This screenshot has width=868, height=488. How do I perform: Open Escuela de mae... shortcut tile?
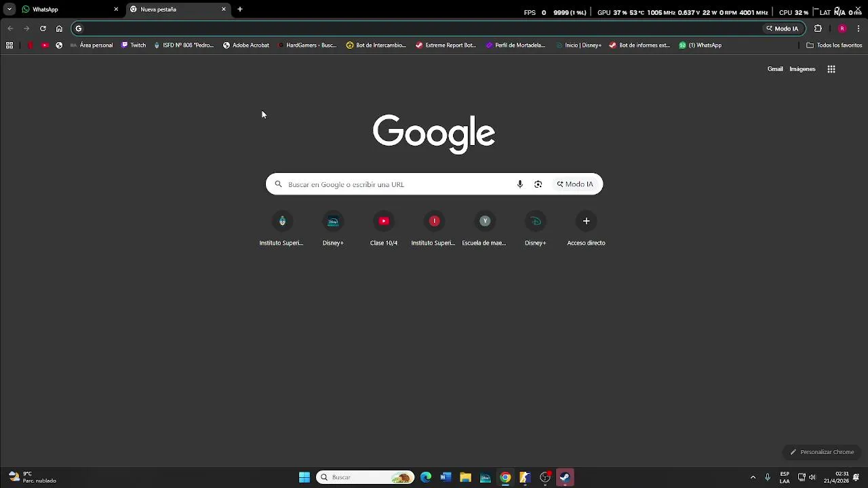coord(484,229)
